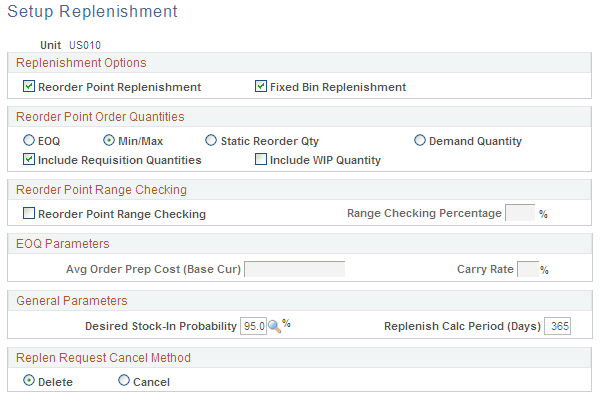Click the Replenish Calc Period days field

[x=557, y=326]
